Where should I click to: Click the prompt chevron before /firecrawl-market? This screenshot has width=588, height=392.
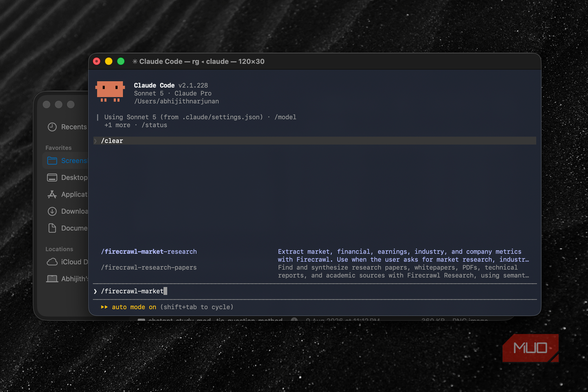pyautogui.click(x=95, y=291)
